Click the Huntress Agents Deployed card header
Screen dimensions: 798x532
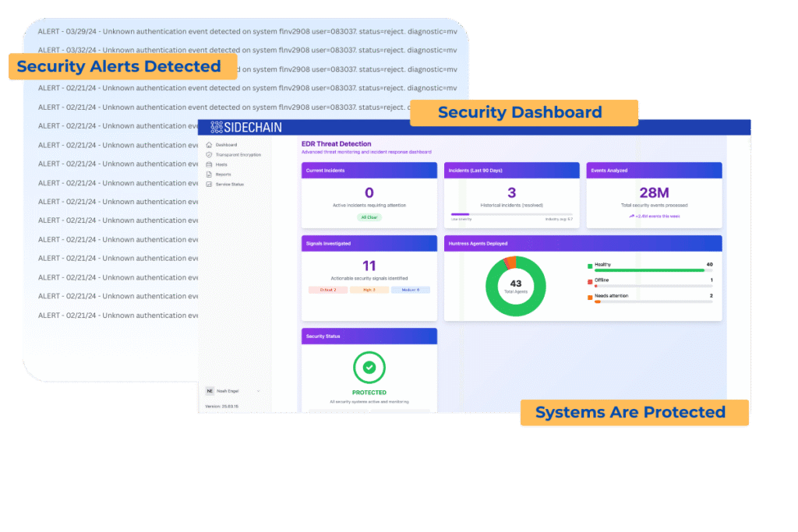pyautogui.click(x=583, y=243)
